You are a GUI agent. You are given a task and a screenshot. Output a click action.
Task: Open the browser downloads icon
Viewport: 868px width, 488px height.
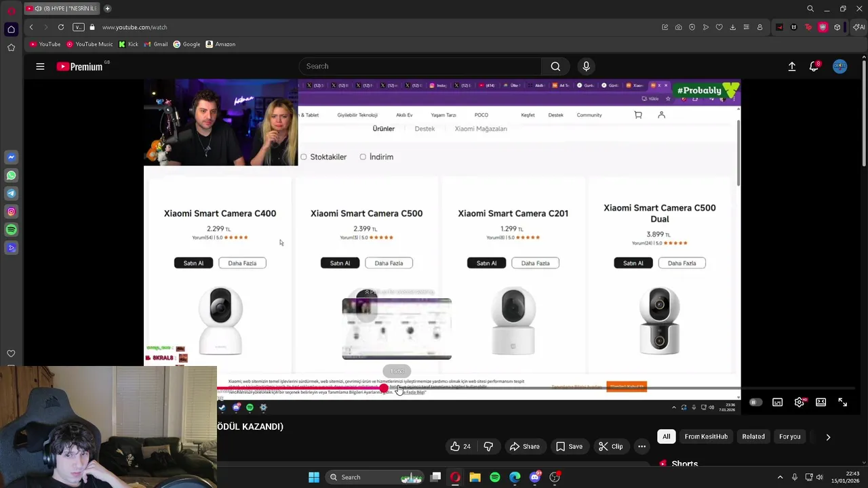pos(732,27)
